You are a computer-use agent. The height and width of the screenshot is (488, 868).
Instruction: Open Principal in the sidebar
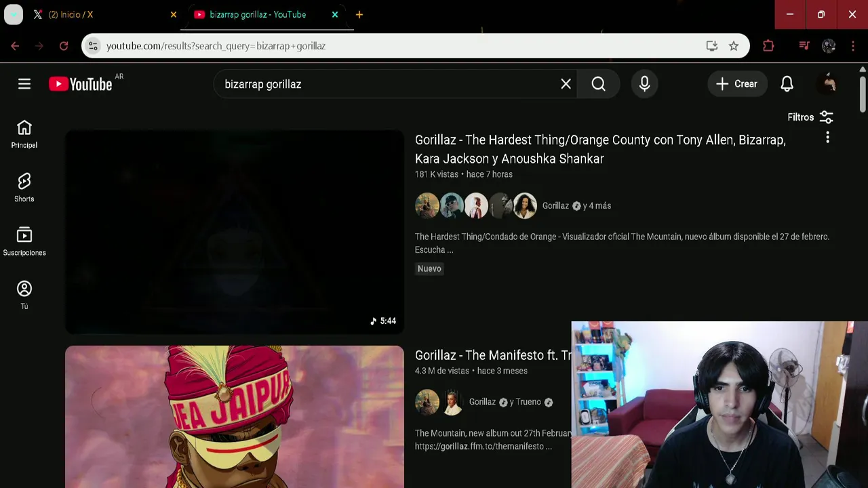point(24,134)
